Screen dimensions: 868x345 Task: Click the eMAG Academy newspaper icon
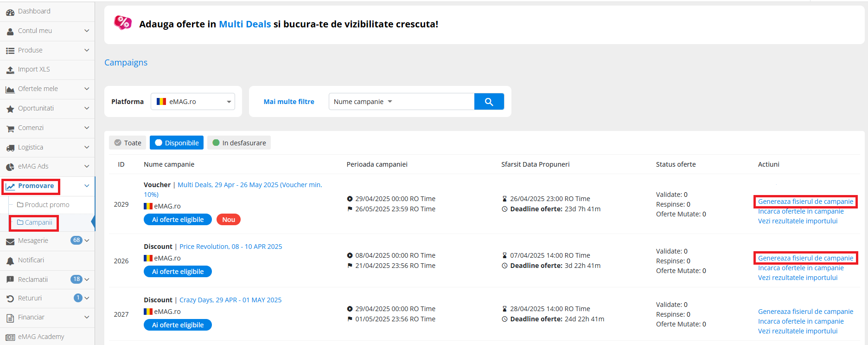coord(10,337)
